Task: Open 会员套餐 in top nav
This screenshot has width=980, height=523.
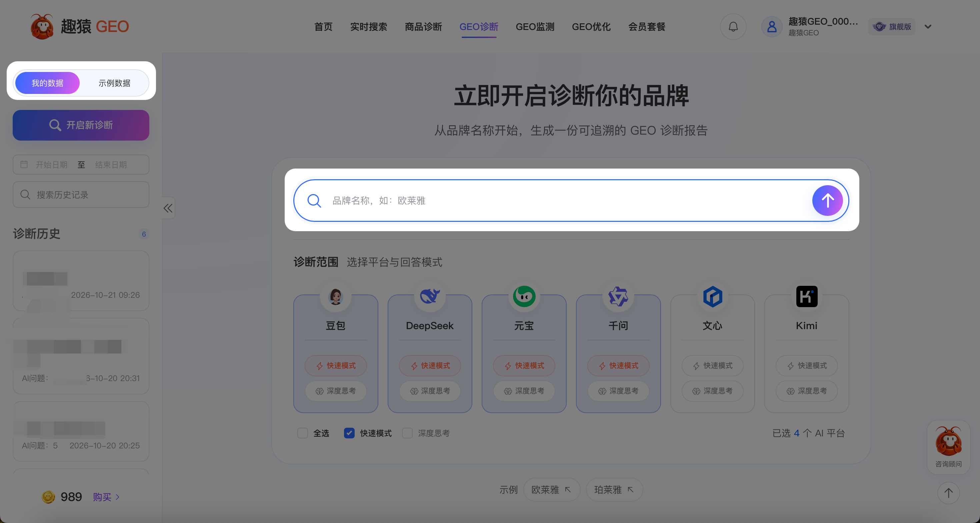Action: tap(646, 27)
